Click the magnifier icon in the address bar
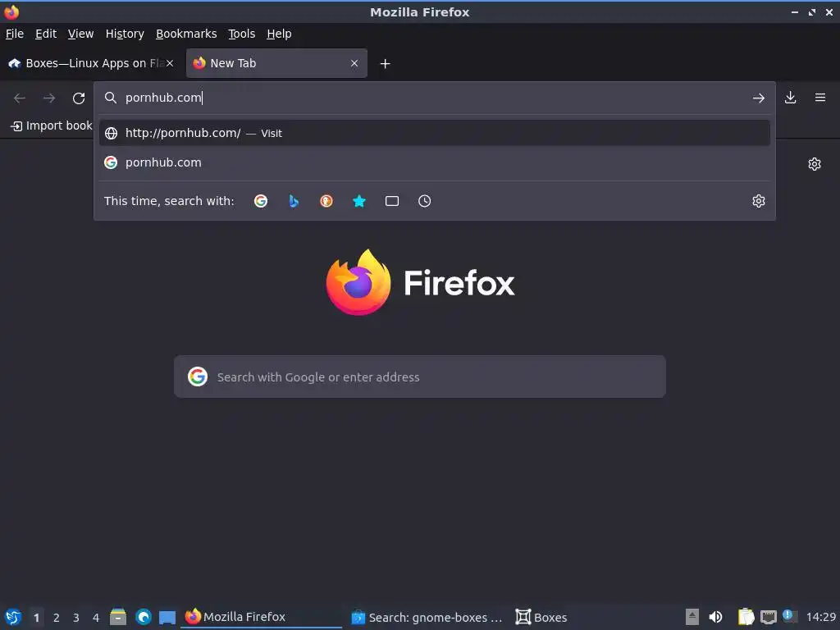This screenshot has width=840, height=630. [111, 98]
